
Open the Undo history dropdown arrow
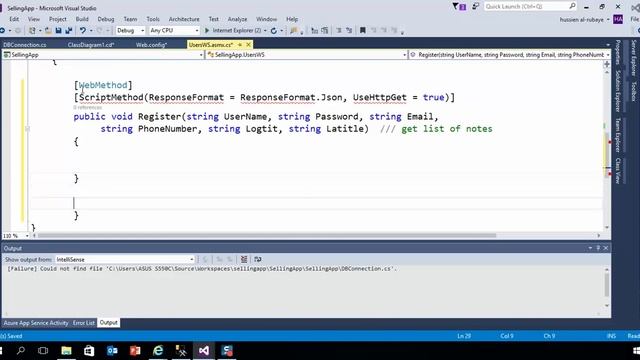coord(91,31)
